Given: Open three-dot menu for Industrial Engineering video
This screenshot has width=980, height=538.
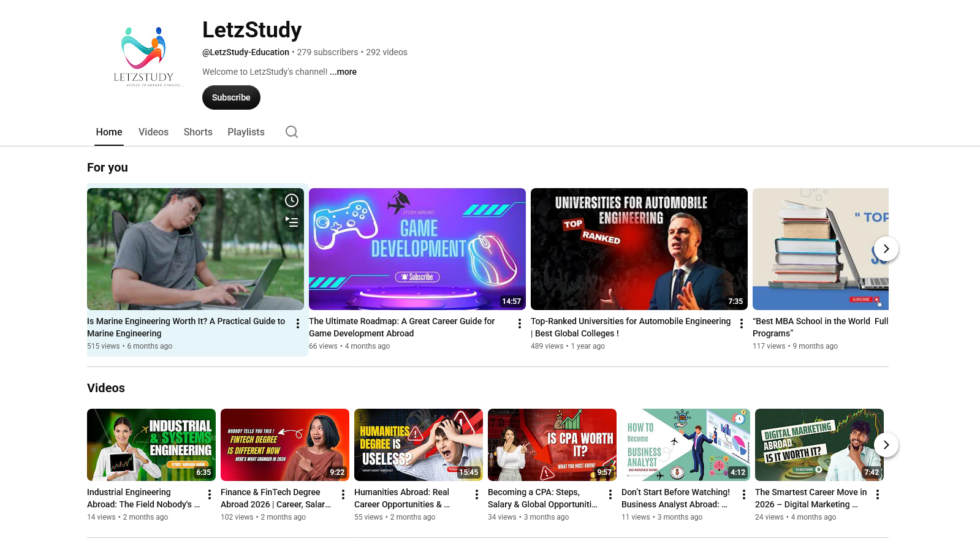Looking at the screenshot, I should click(210, 494).
